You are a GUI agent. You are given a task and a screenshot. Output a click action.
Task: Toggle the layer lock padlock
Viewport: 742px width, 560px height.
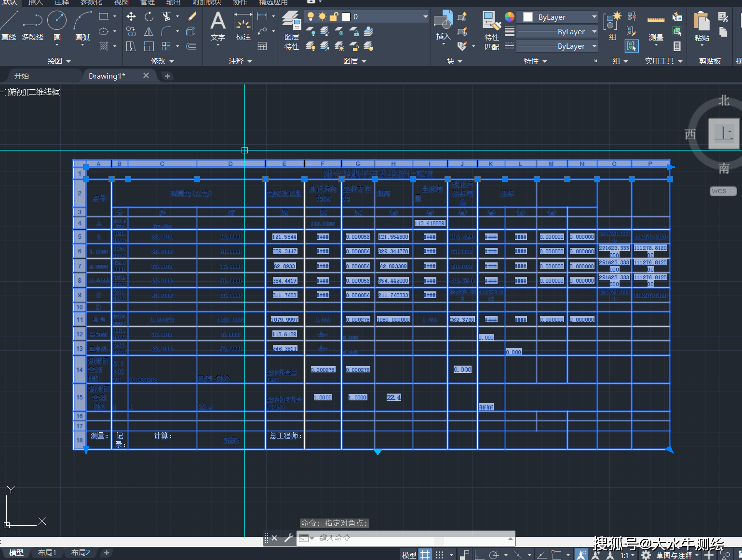click(334, 16)
